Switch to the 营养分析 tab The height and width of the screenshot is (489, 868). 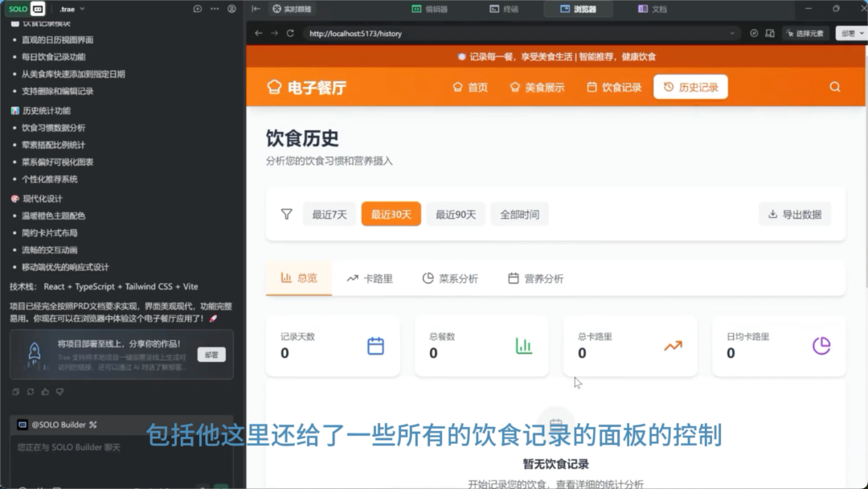point(536,278)
